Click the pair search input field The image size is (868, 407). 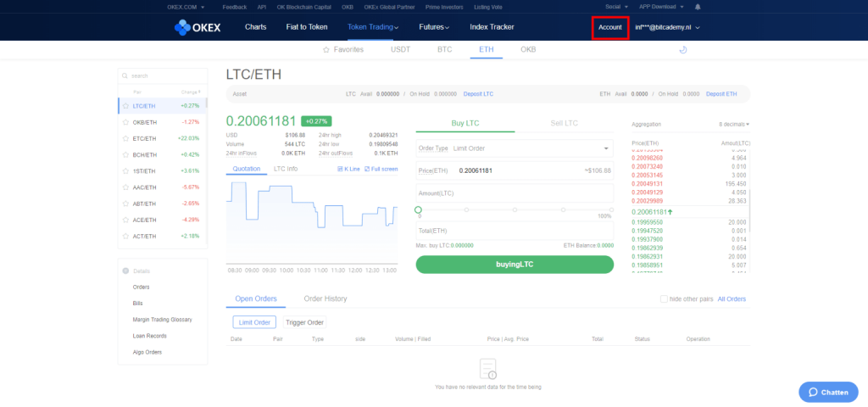coord(163,75)
